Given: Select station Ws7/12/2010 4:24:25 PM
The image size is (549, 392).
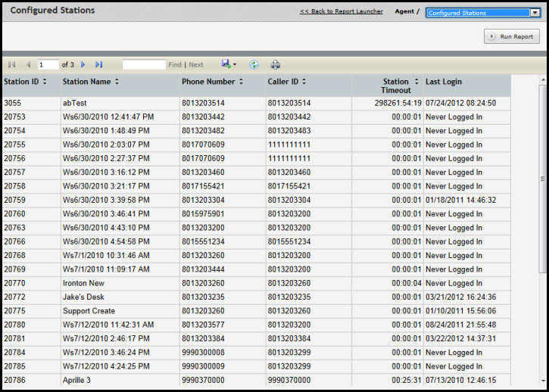Looking at the screenshot, I should tap(106, 366).
